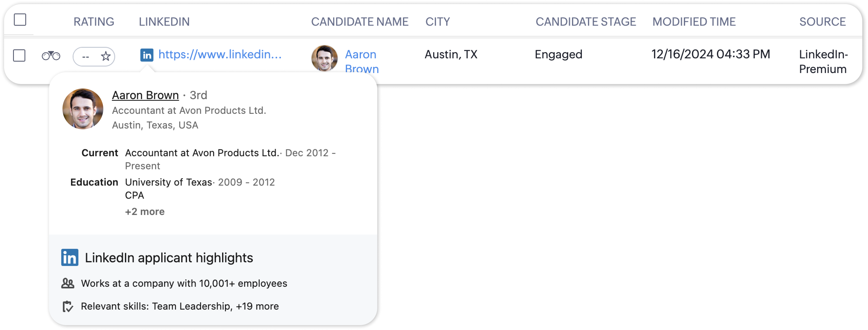The image size is (868, 330).
Task: Click the City column header
Action: (437, 22)
